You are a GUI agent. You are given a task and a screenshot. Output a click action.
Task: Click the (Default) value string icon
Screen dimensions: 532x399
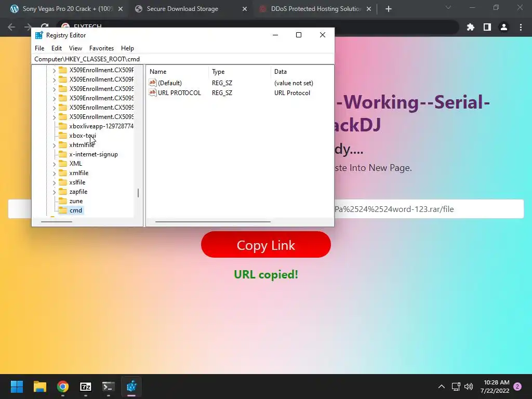point(153,83)
